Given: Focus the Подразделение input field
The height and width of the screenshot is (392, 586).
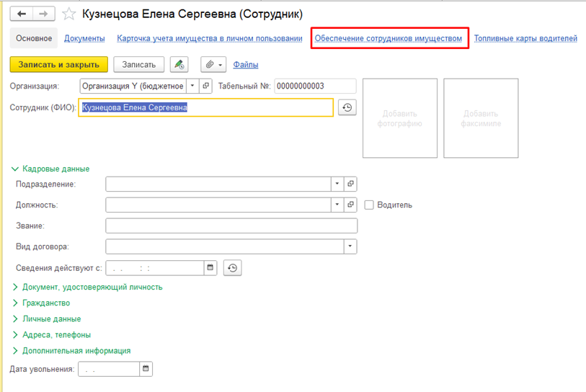Looking at the screenshot, I should pos(218,184).
